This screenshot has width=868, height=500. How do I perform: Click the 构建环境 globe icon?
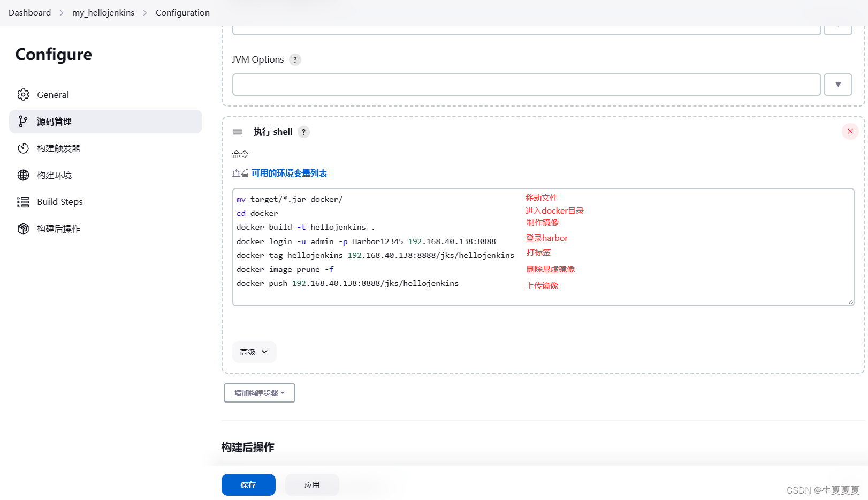23,175
